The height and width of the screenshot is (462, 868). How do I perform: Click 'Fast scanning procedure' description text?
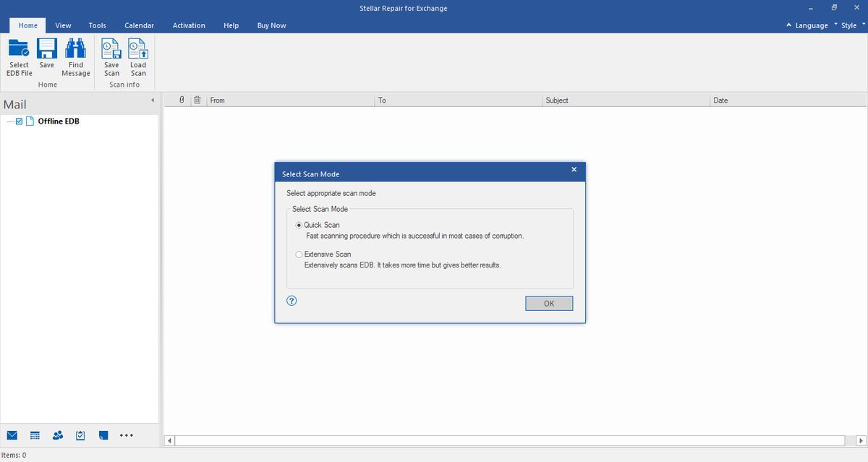[414, 236]
